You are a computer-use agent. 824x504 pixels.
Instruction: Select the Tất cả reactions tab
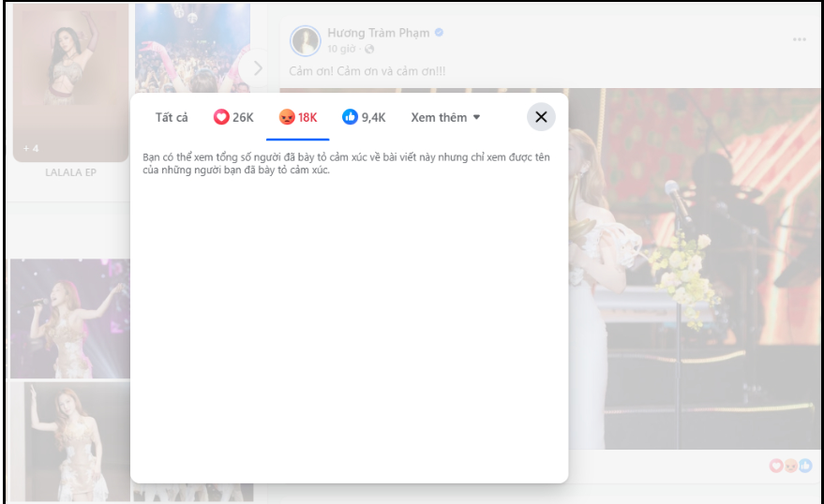[x=172, y=118]
